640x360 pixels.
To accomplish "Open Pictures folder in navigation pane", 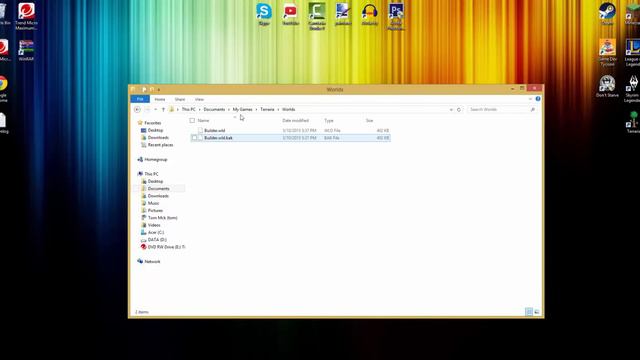I will [155, 211].
